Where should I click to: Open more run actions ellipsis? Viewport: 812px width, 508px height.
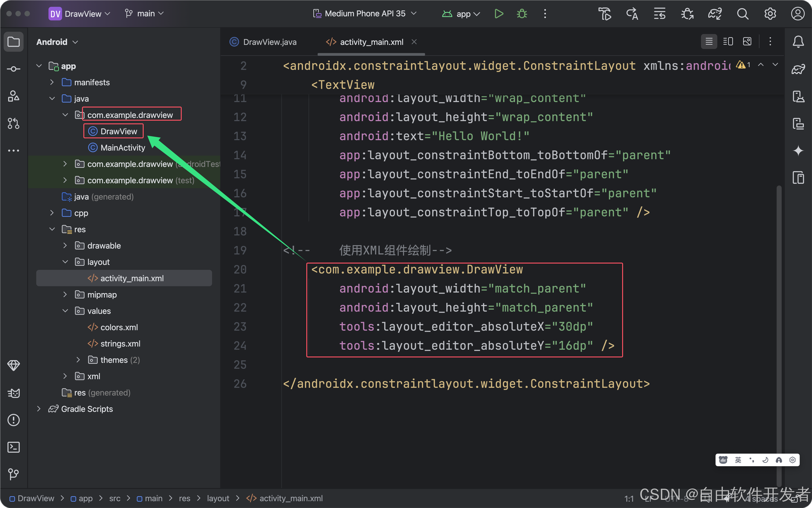(x=545, y=14)
